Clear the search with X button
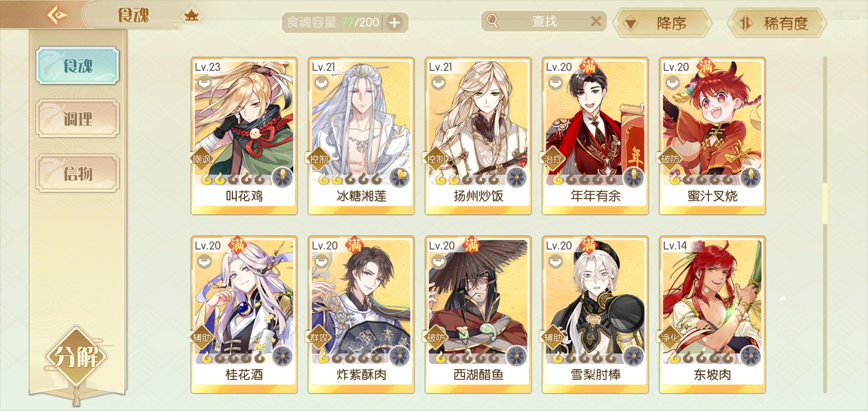Viewport: 868px width, 411px height. [596, 21]
